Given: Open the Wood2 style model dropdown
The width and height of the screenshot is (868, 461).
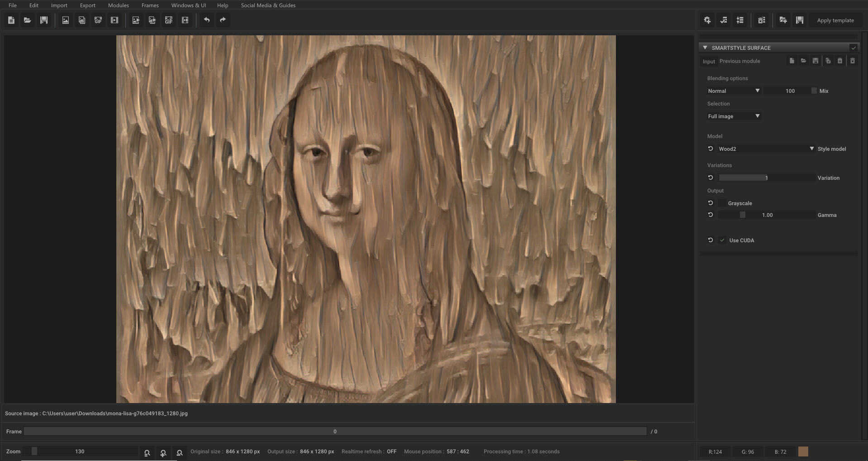Looking at the screenshot, I should coord(765,149).
